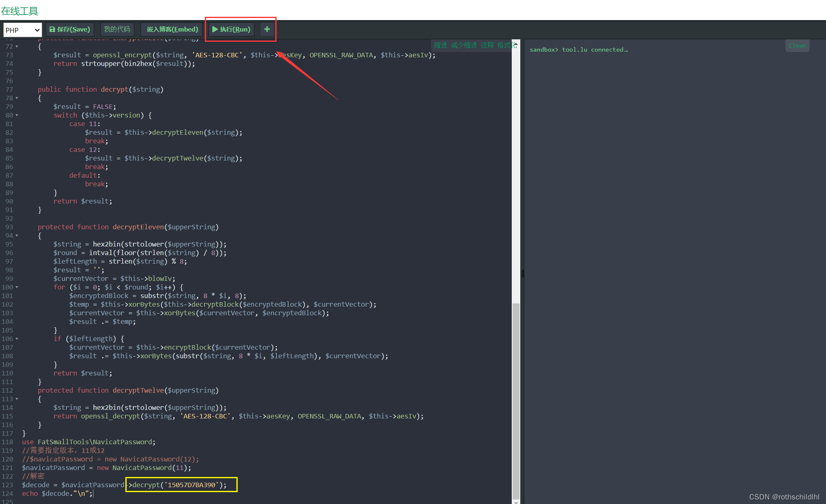The height and width of the screenshot is (504, 826).
Task: Run the code with 执行(Run)
Action: [231, 29]
